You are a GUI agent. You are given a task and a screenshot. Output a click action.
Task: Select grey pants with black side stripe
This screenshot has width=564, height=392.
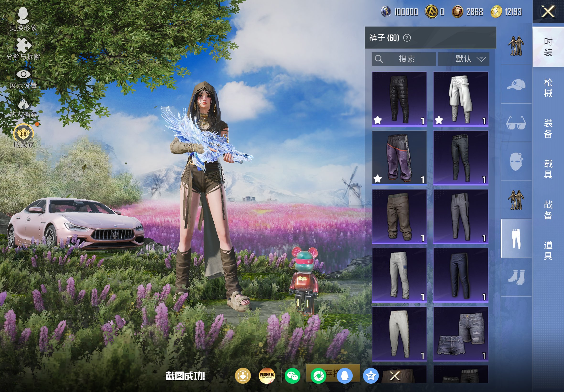pos(461,216)
